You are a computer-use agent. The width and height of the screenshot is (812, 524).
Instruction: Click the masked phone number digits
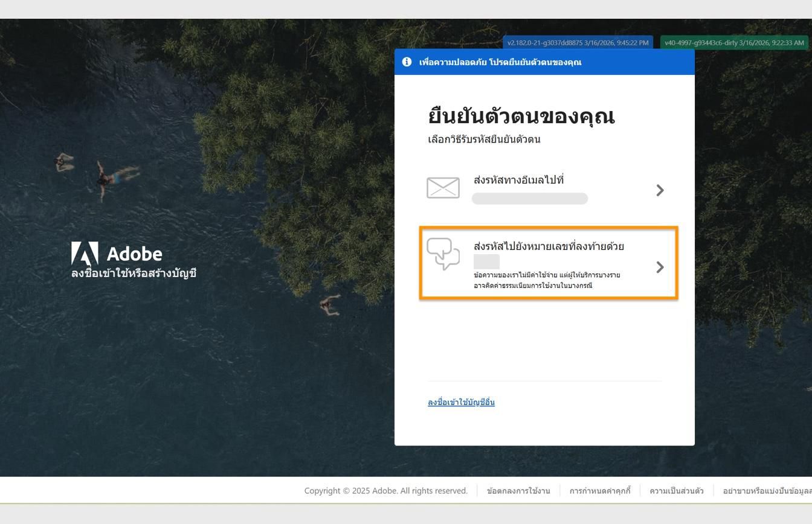[487, 261]
